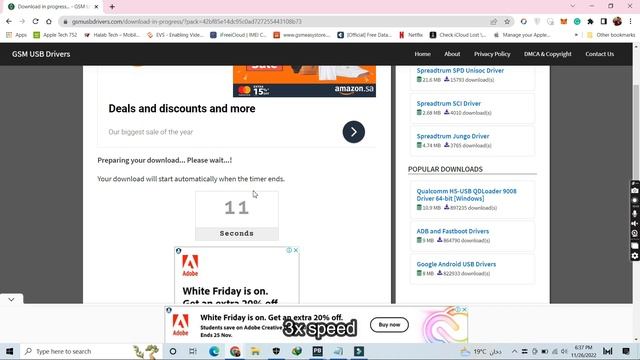
Task: Open the Windows Start menu
Action: pyautogui.click(x=9, y=351)
